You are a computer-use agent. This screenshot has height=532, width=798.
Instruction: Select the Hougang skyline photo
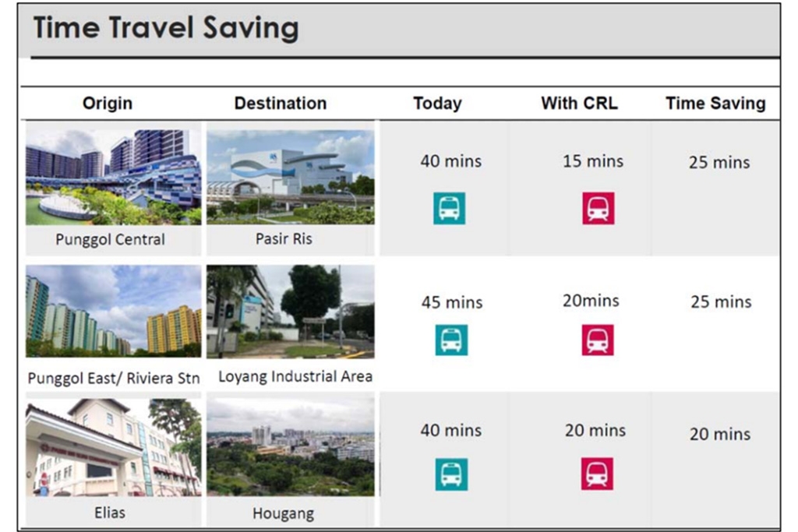click(x=290, y=447)
